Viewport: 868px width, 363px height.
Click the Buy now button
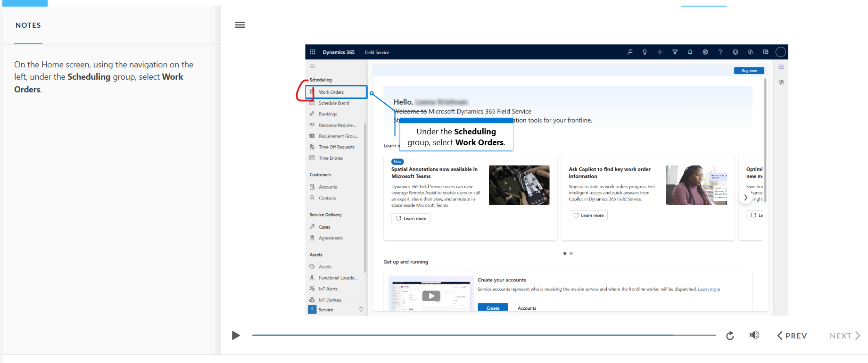749,71
